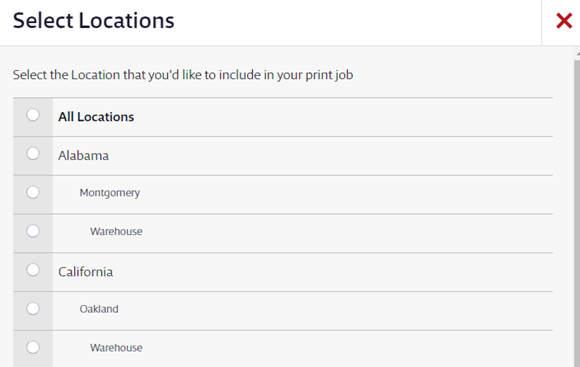Close the Select Locations dialog
580x367 pixels.
(564, 21)
